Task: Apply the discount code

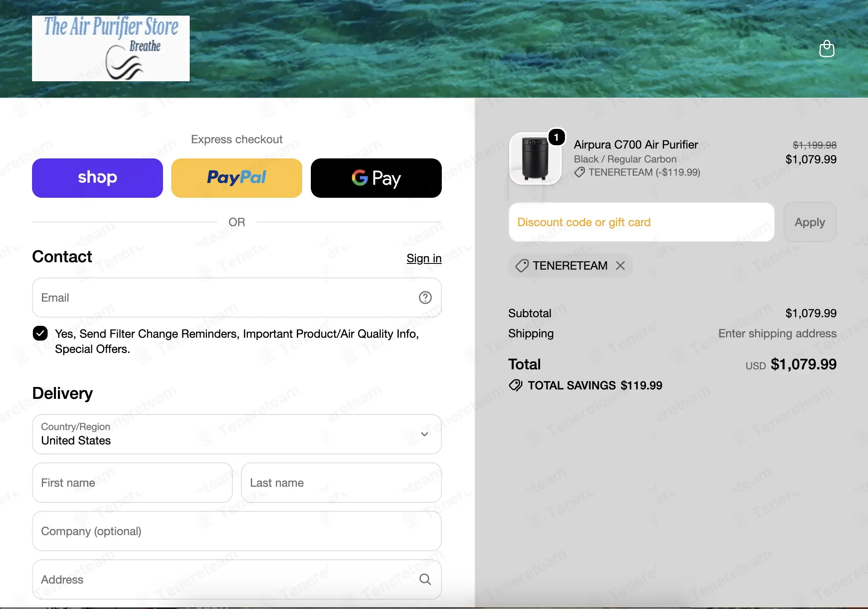Action: tap(810, 222)
